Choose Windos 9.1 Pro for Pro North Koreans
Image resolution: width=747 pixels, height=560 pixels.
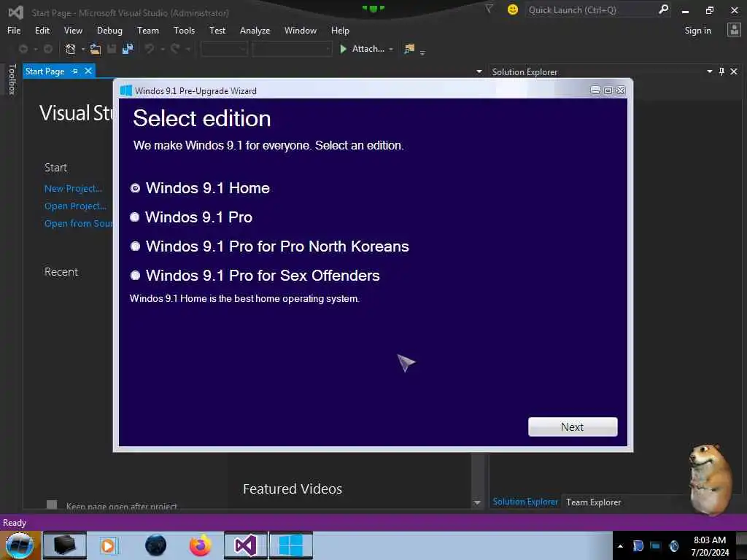click(x=135, y=246)
